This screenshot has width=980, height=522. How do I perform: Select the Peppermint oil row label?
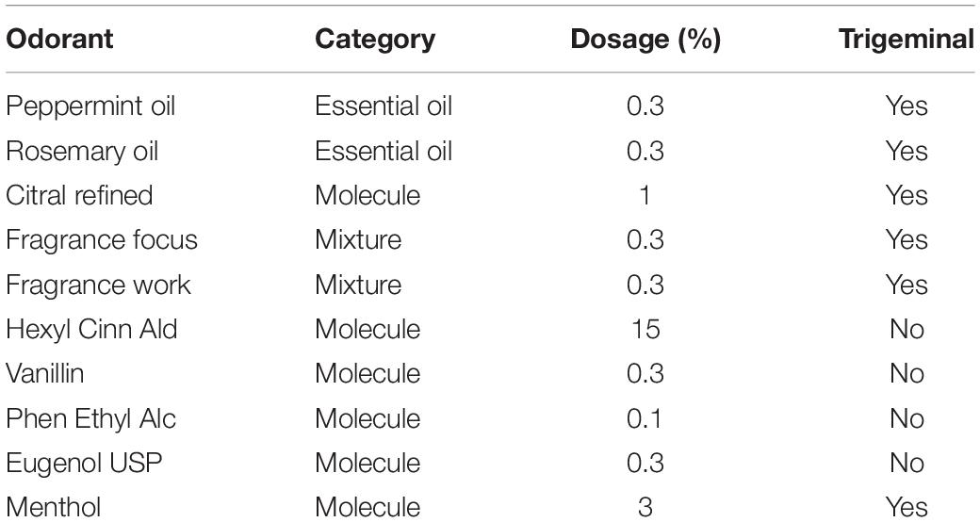pos(90,106)
